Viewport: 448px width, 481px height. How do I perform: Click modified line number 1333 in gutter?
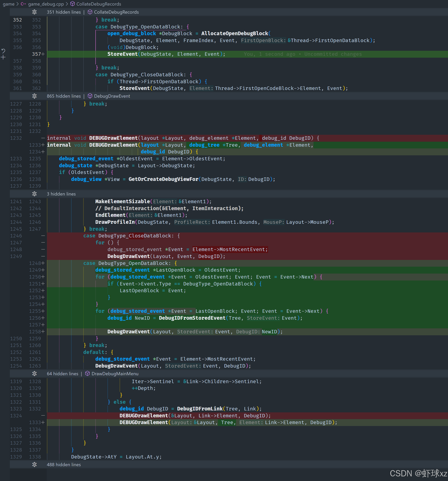coord(35,422)
